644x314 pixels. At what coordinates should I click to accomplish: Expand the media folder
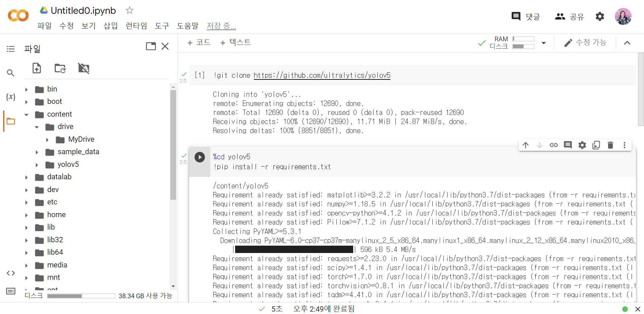coord(26,265)
